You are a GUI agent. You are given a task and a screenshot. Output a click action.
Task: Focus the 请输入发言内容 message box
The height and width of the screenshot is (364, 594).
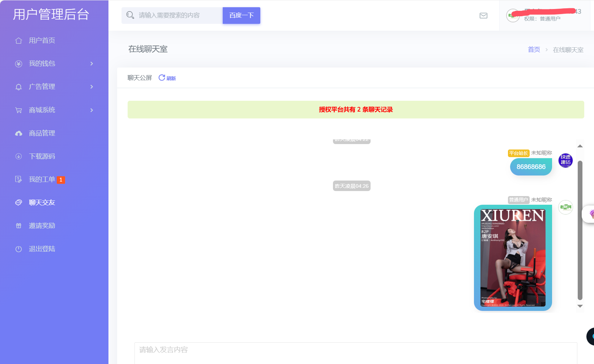click(x=355, y=352)
